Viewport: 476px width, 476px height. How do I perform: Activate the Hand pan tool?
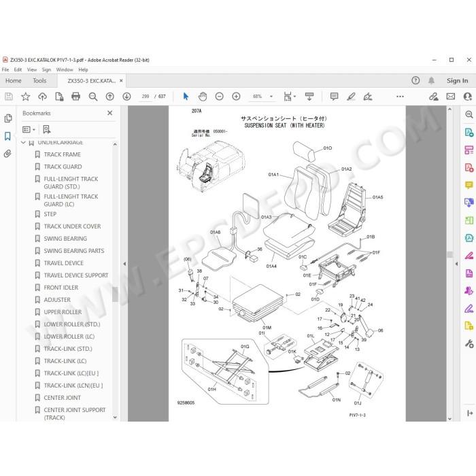(203, 97)
